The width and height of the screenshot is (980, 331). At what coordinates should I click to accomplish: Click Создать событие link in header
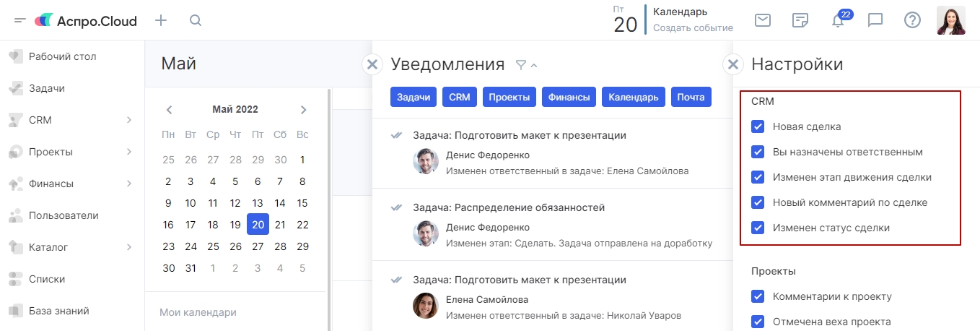[693, 28]
